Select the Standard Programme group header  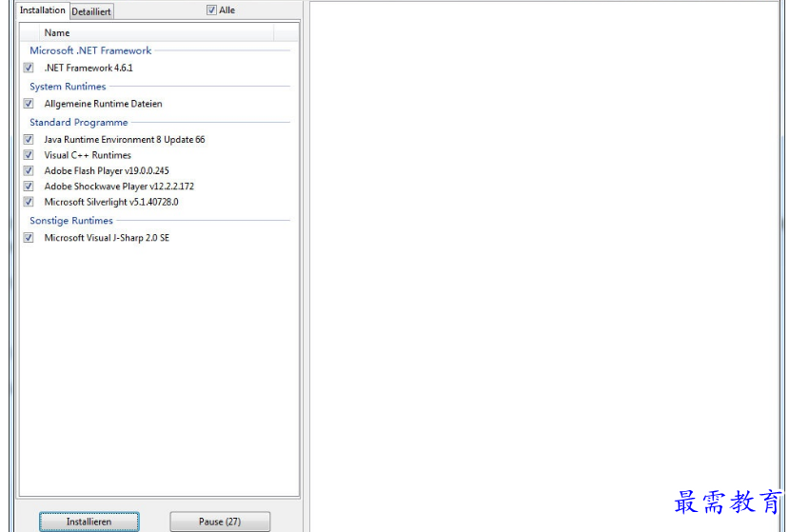point(79,122)
